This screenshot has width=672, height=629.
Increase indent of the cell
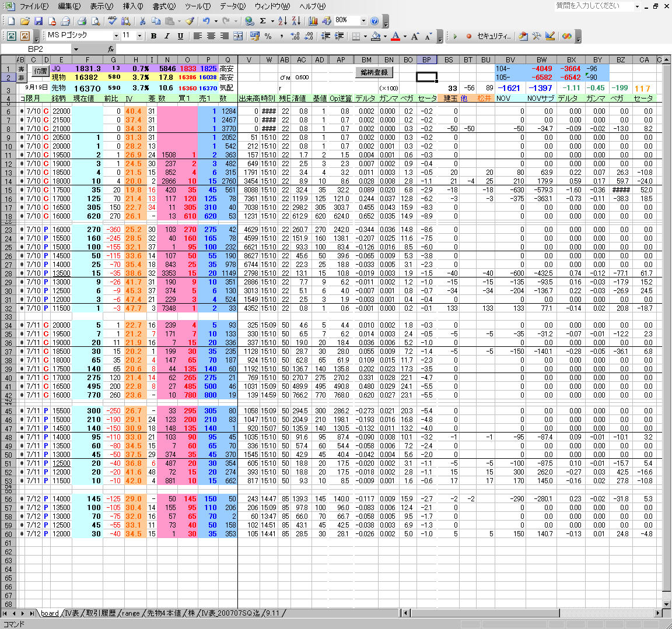click(339, 36)
